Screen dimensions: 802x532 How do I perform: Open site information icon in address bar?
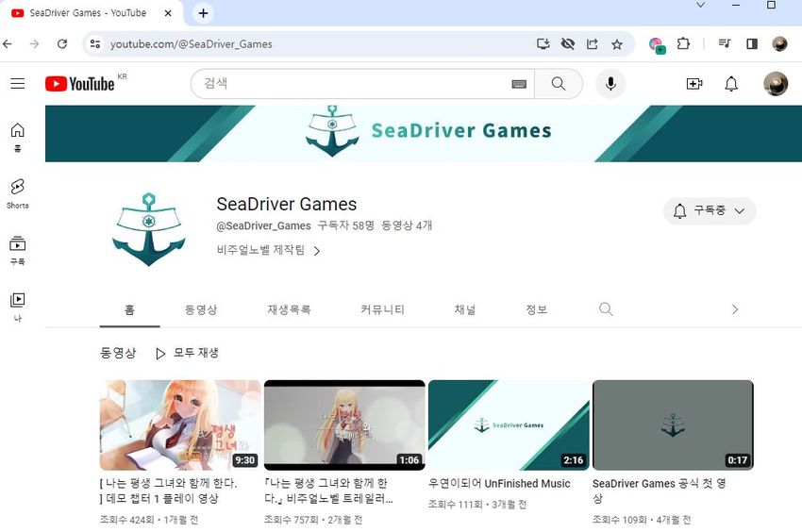coord(95,44)
